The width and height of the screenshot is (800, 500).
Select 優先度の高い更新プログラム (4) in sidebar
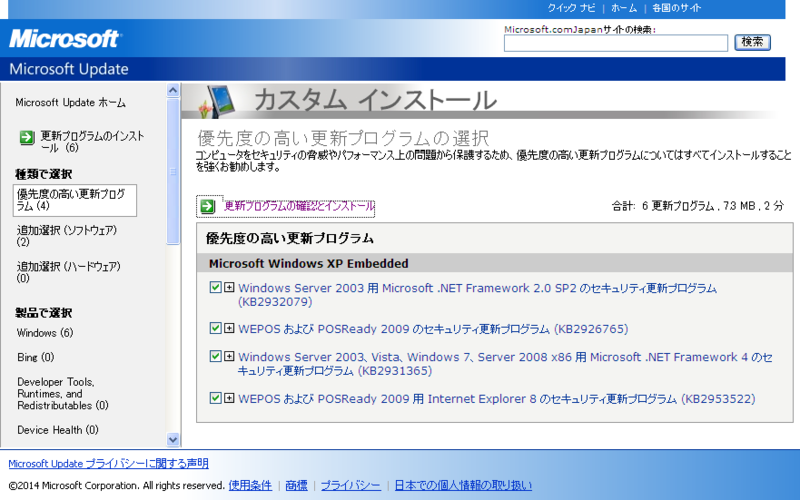[x=74, y=200]
